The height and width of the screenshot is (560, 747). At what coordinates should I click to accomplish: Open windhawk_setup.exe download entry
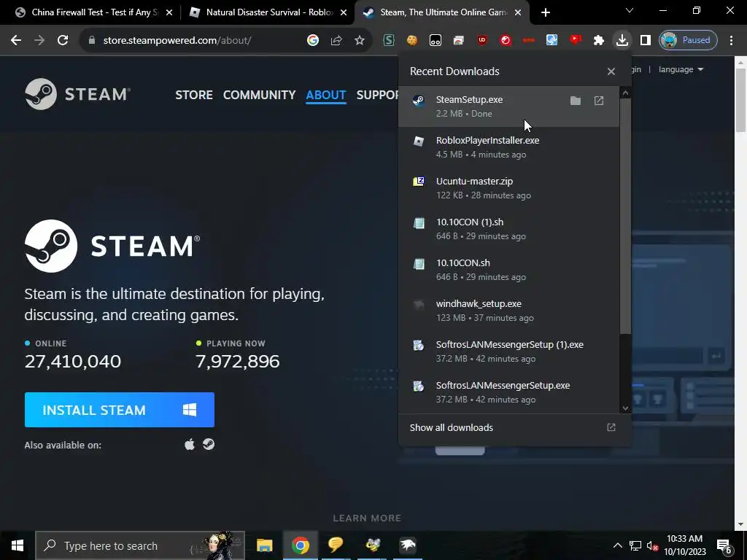(x=508, y=311)
